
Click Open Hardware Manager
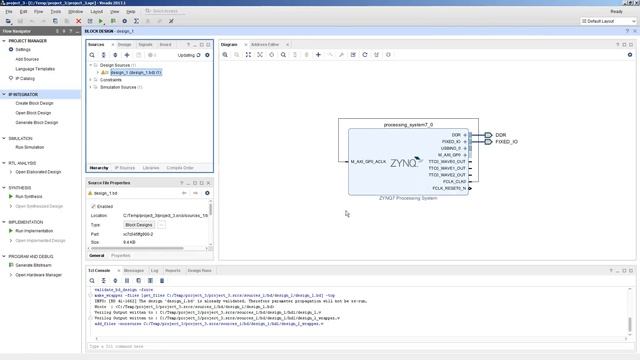[x=38, y=275]
